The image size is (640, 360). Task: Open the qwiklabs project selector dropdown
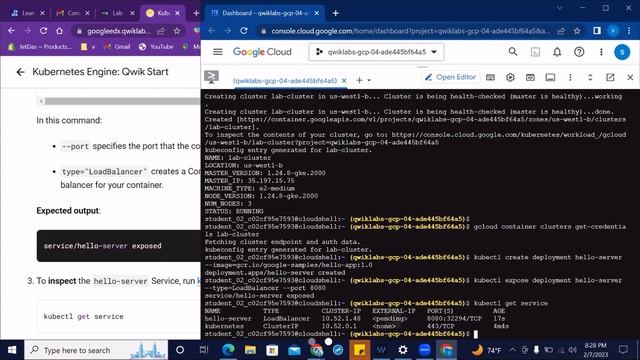click(x=376, y=52)
